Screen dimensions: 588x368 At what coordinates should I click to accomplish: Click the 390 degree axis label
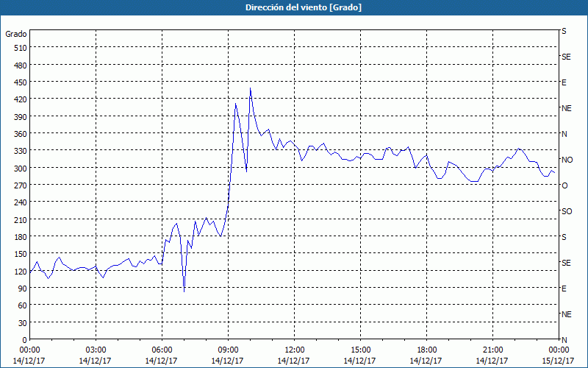point(21,117)
